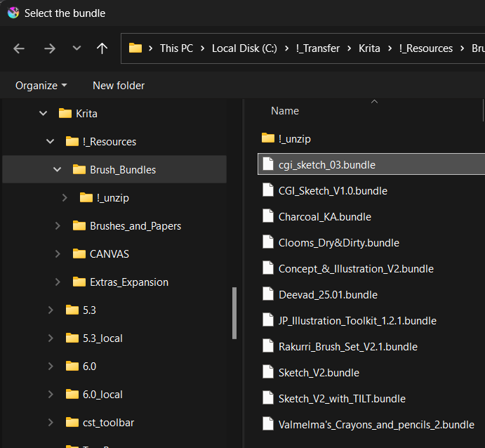Select Sketch_V2_with_TILT.bundle file
485x448 pixels.
(x=342, y=398)
